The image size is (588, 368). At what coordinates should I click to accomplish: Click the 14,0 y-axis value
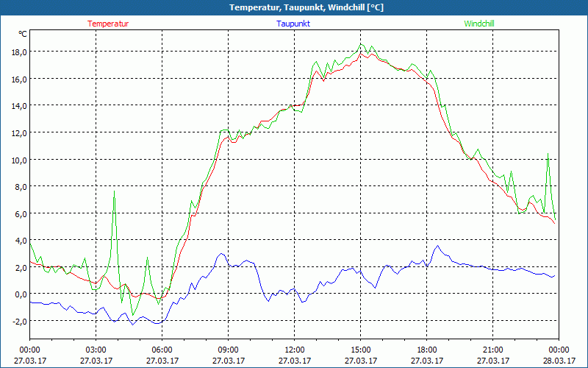[19, 106]
